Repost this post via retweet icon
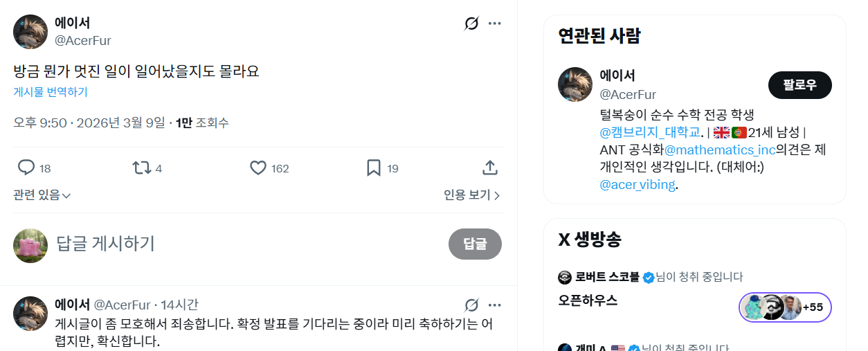 [141, 168]
